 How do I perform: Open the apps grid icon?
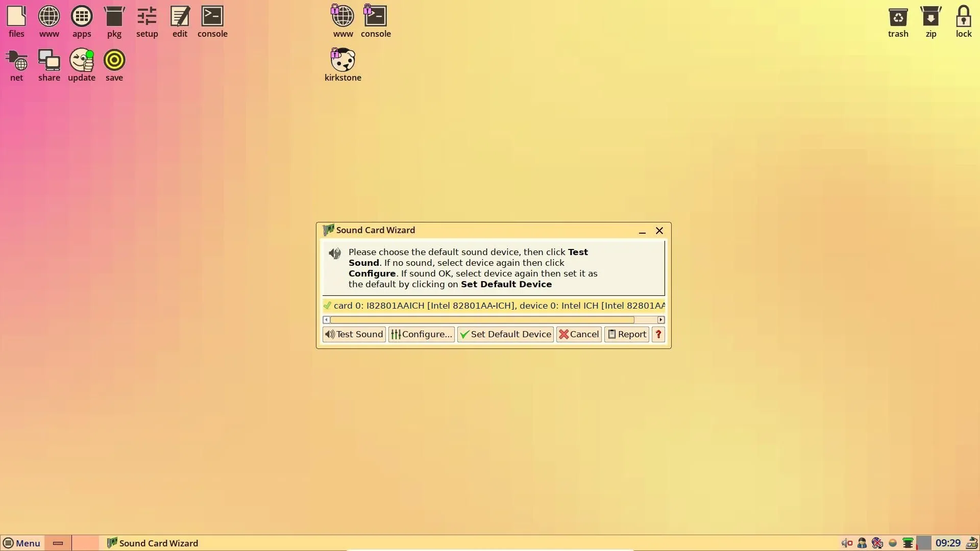pos(82,21)
